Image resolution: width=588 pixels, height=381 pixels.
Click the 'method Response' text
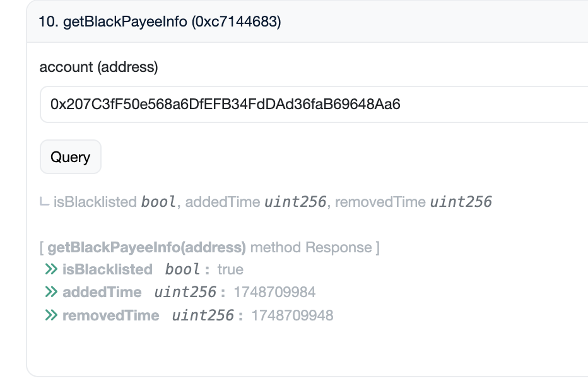(311, 247)
